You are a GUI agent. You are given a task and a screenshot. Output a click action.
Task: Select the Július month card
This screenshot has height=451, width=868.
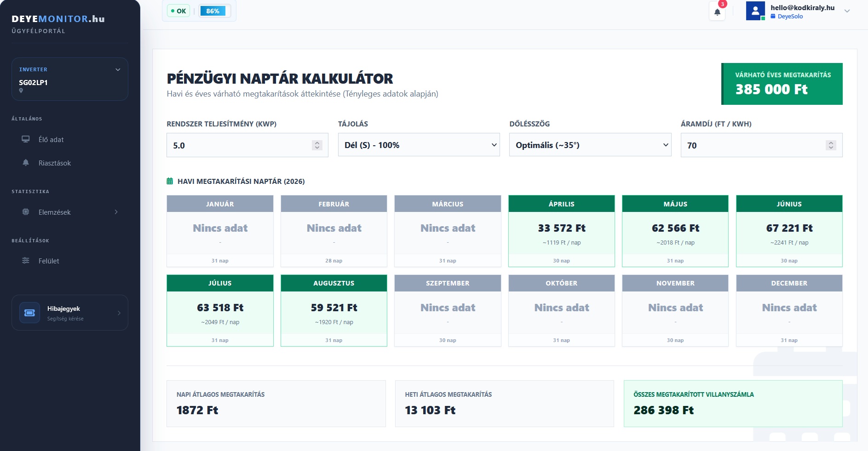tap(220, 310)
